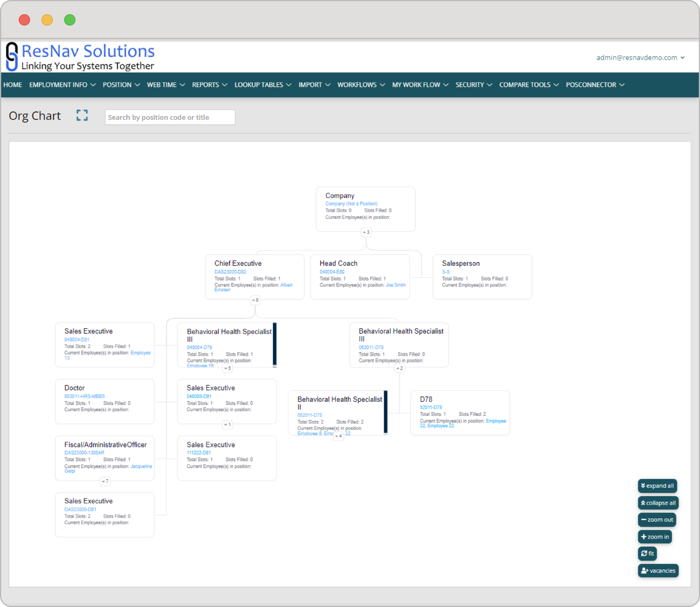Viewport: 700px width, 607px height.
Task: Expand Behavioral Health Specialist II's 4 children
Action: [338, 436]
